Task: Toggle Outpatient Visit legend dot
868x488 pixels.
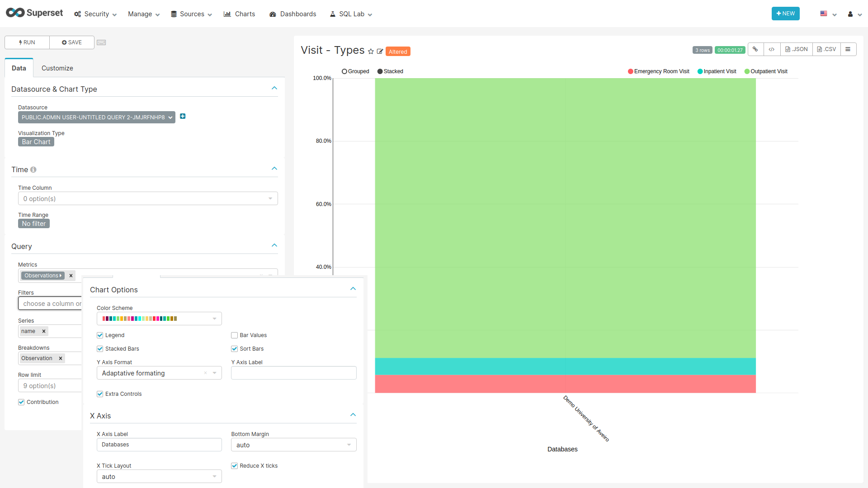Action: tap(747, 71)
